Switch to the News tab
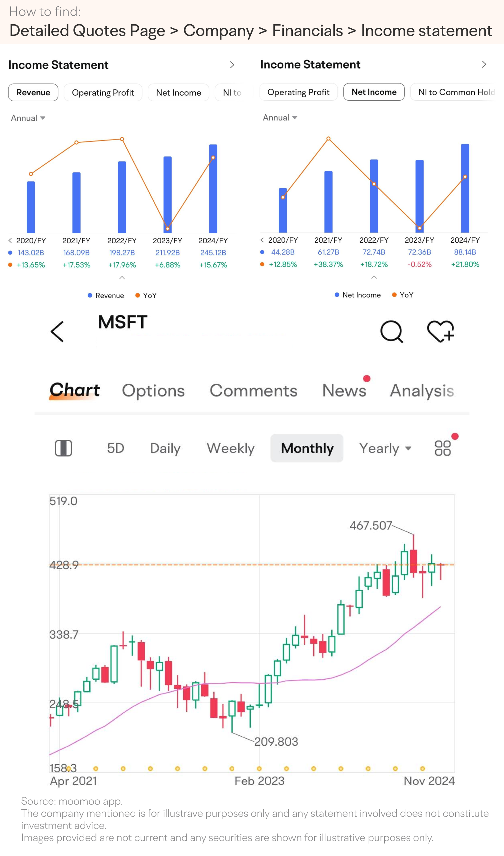The image size is (504, 856). 344,390
